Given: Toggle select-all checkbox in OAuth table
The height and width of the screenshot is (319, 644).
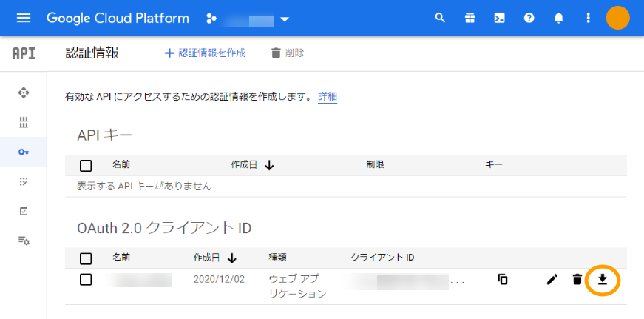Looking at the screenshot, I should pos(86,258).
